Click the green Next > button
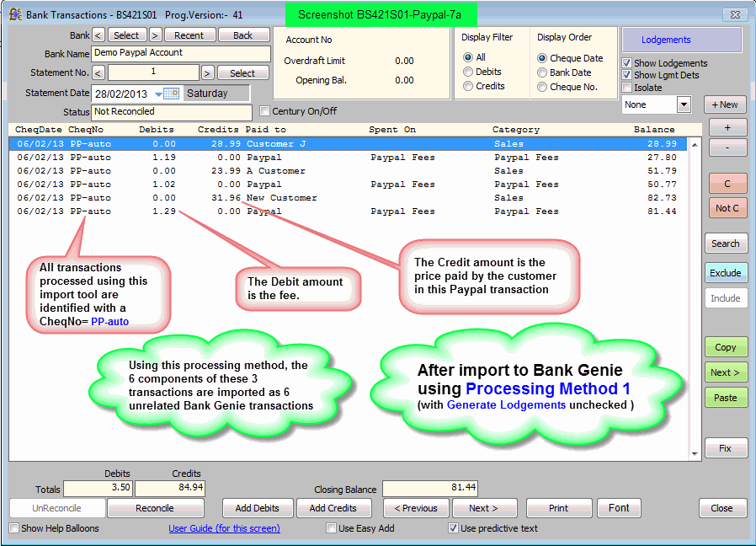The height and width of the screenshot is (546, 756). (726, 372)
